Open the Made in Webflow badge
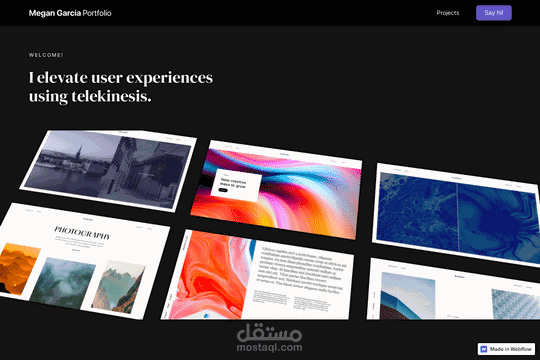The width and height of the screenshot is (540, 360). pos(506,349)
